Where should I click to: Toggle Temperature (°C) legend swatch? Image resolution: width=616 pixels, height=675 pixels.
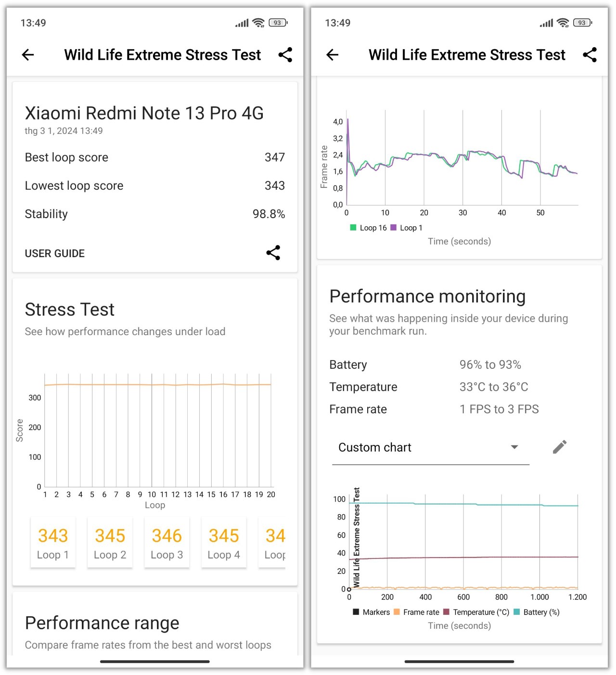[446, 612]
